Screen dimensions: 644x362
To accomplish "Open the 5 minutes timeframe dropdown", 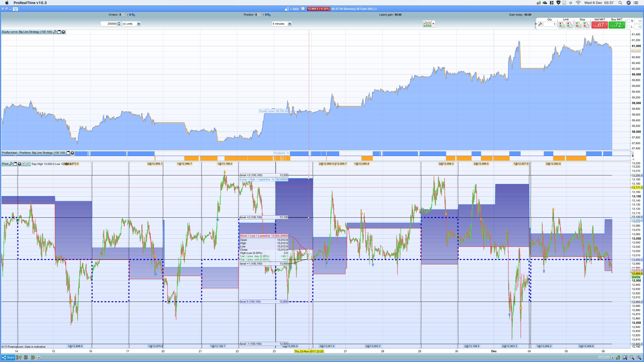I will pyautogui.click(x=290, y=24).
